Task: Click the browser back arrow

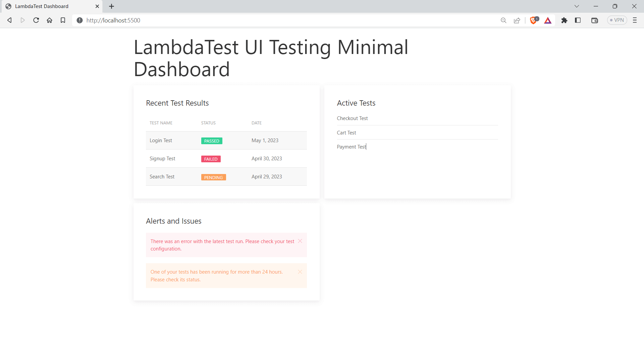Action: (9, 20)
